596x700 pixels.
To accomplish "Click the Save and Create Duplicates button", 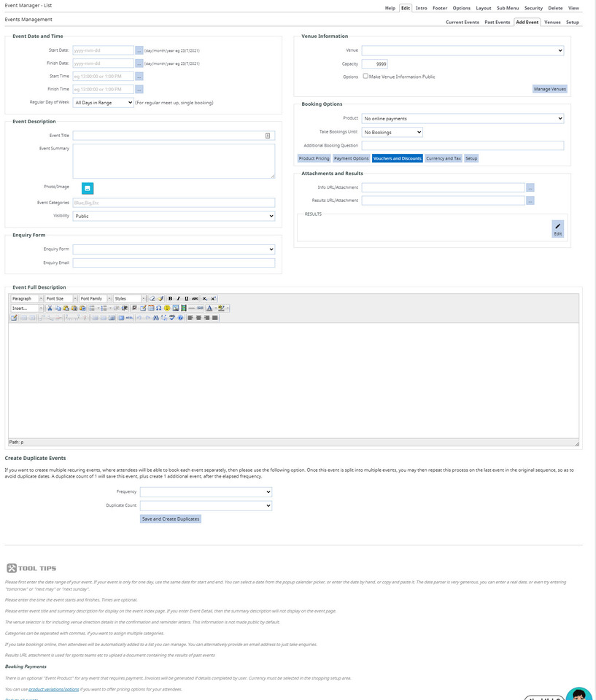I will pos(171,518).
